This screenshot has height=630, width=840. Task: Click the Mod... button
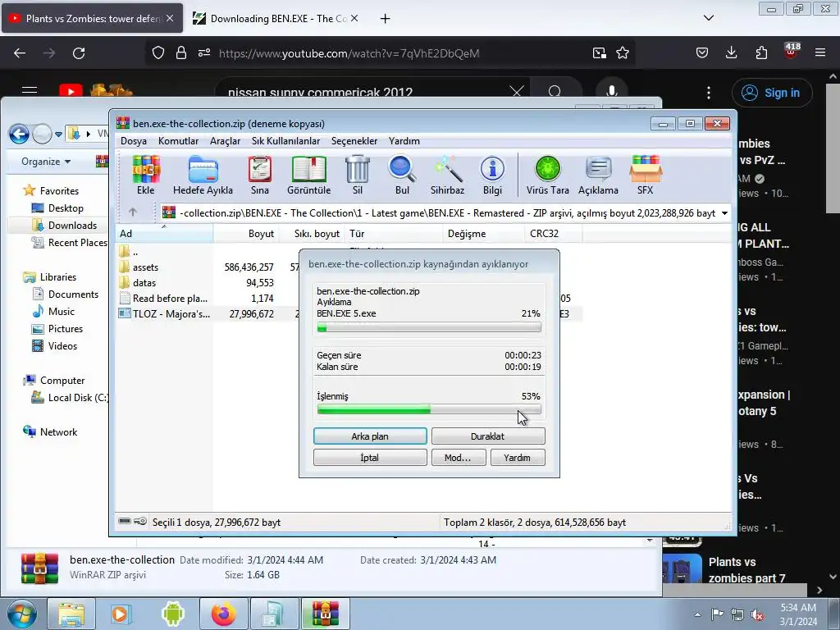(x=458, y=458)
